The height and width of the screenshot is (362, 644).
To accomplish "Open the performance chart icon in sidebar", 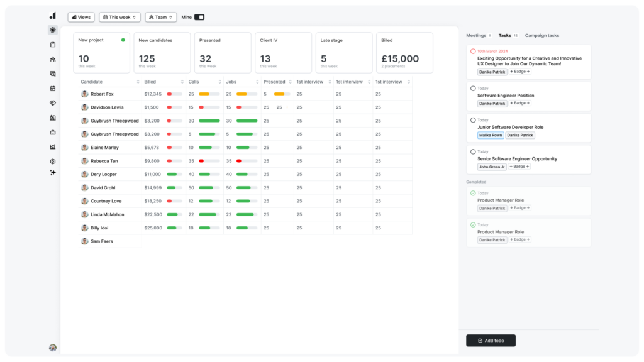I will pos(53,146).
